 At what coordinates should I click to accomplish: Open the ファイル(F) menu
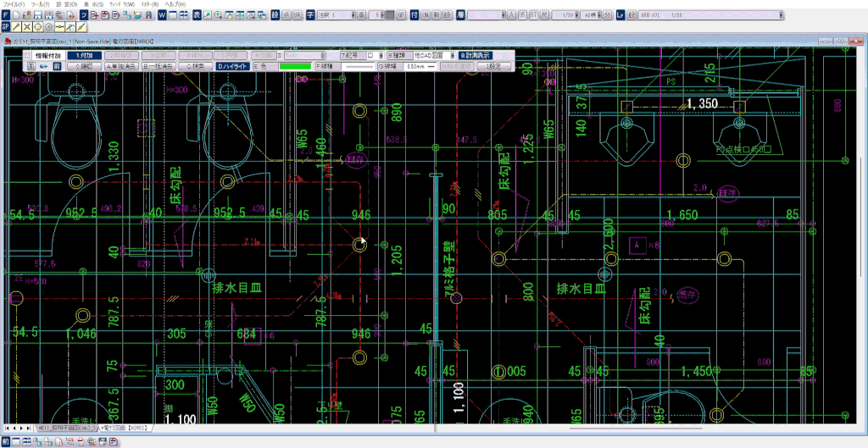pyautogui.click(x=13, y=4)
